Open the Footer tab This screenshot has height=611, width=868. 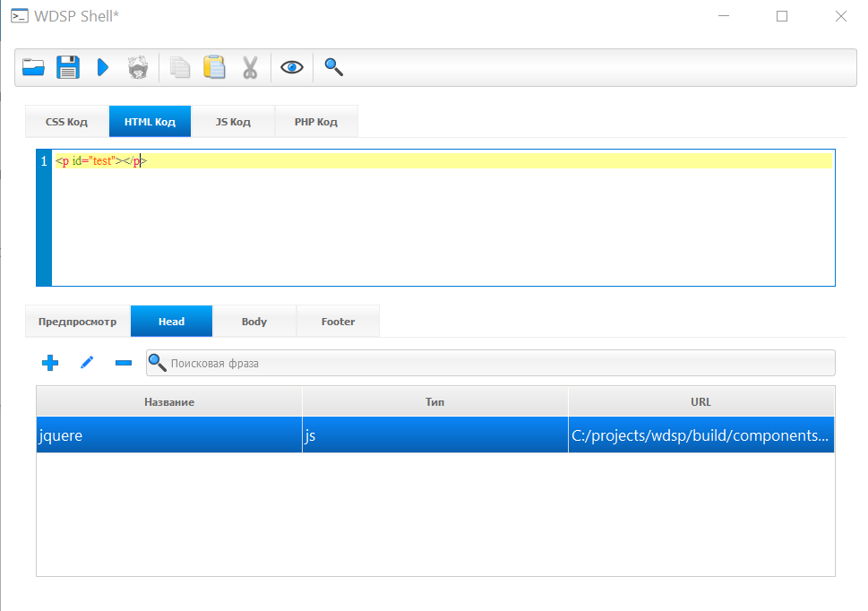tap(339, 322)
